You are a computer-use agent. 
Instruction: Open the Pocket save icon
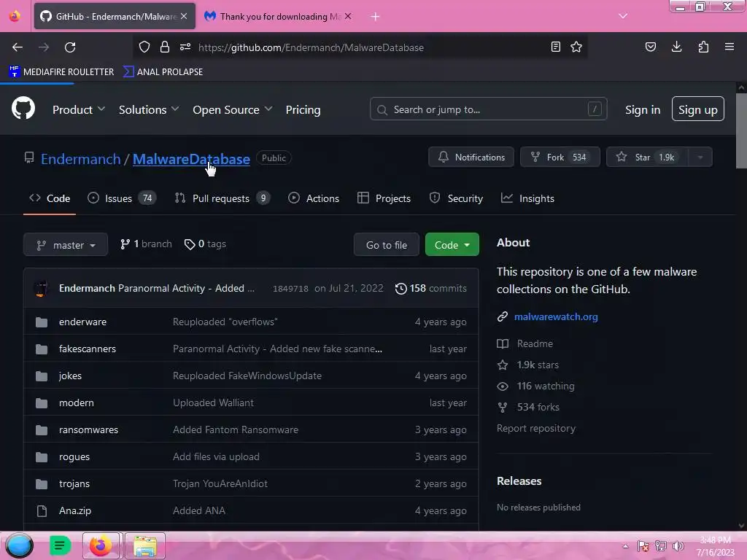click(x=651, y=47)
